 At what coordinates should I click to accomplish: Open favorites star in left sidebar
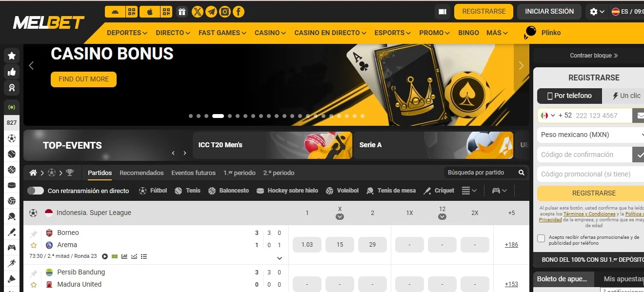click(12, 56)
